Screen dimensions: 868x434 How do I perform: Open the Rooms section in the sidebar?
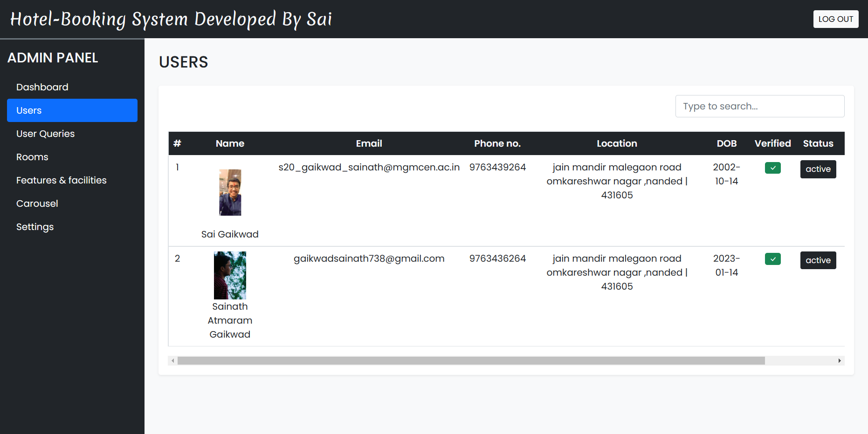(x=32, y=157)
